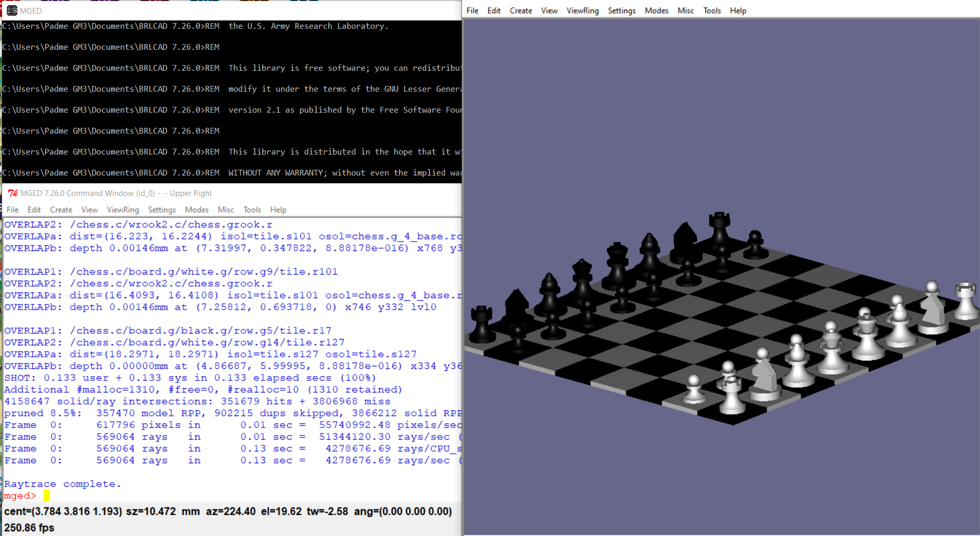Open File menu in the Command Window
Image resolution: width=980 pixels, height=536 pixels.
click(x=13, y=210)
